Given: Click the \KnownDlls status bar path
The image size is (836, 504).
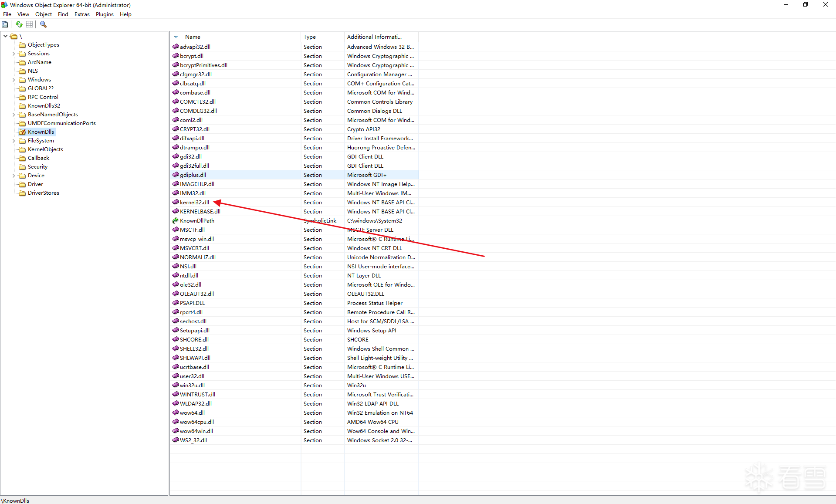Looking at the screenshot, I should click(15, 501).
